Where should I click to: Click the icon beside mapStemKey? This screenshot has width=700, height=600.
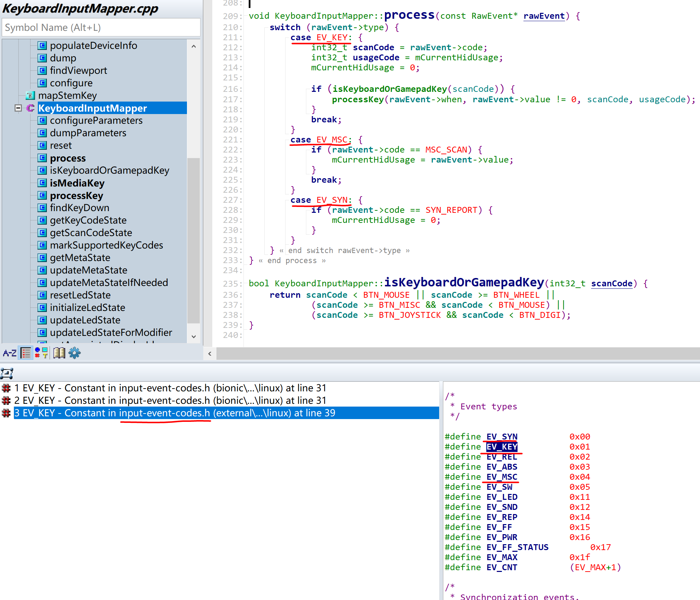tap(31, 95)
